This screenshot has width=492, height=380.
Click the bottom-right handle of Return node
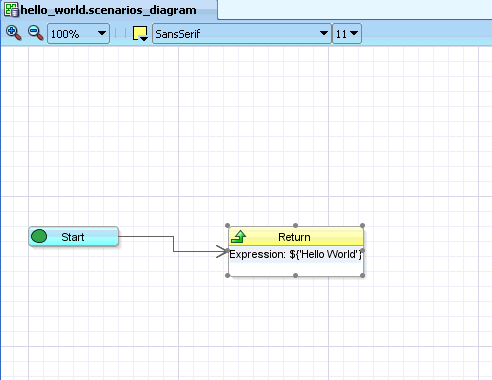tap(363, 275)
